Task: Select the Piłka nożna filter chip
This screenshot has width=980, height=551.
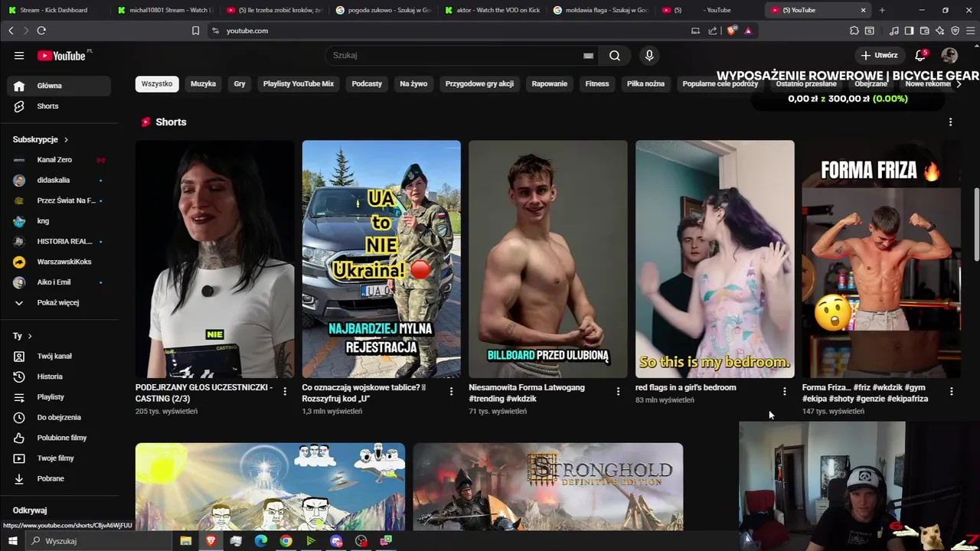Action: point(645,83)
